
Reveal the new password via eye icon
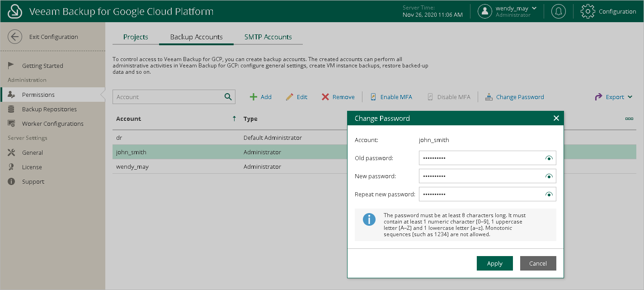[549, 176]
